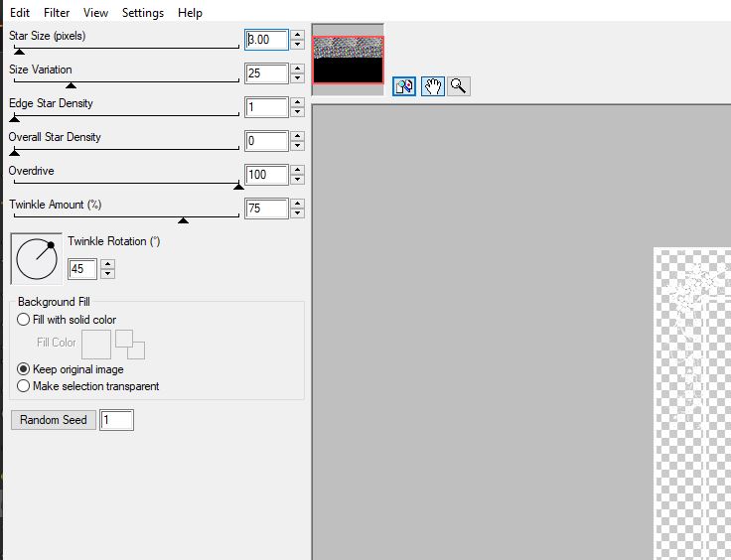Increase Size Variation with up arrow
Screen dimensions: 731x560
click(297, 69)
